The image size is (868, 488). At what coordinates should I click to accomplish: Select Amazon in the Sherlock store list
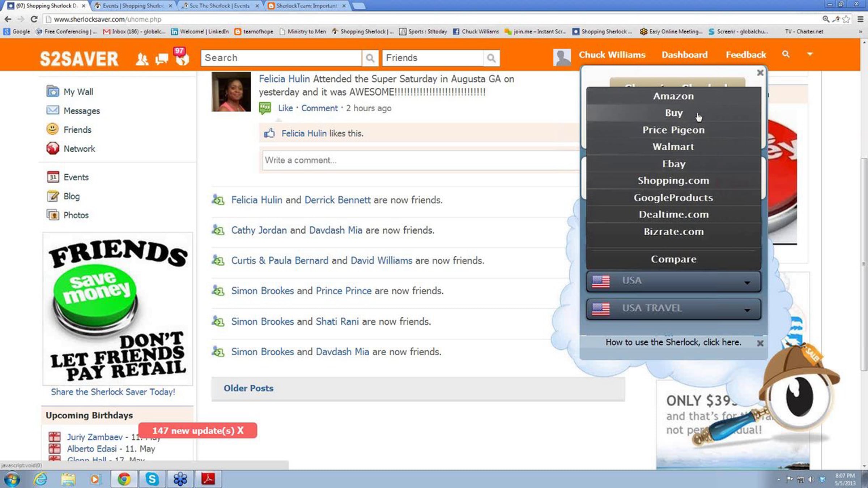click(673, 96)
